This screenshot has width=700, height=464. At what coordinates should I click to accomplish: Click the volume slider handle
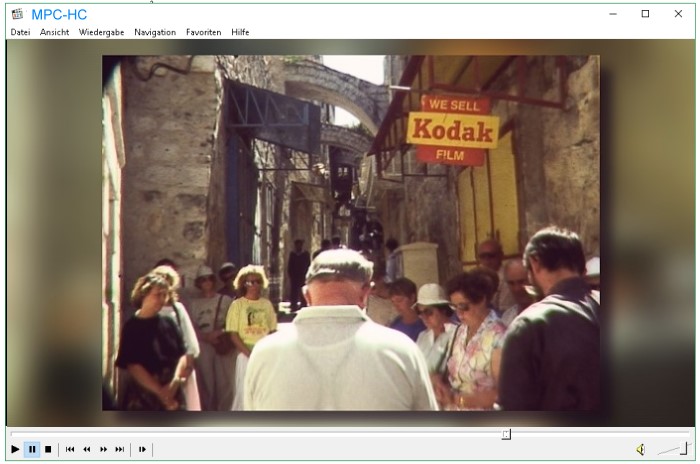click(x=684, y=448)
